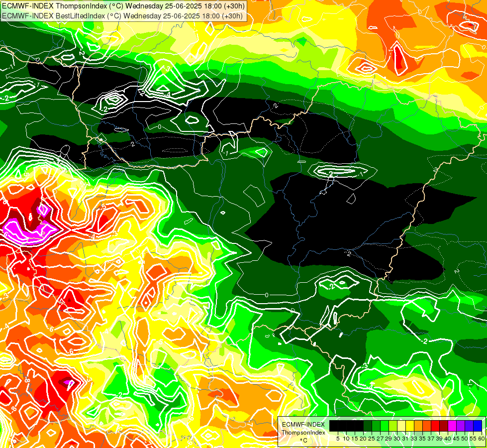Click legend tick value 33
487x448 pixels.
click(414, 439)
